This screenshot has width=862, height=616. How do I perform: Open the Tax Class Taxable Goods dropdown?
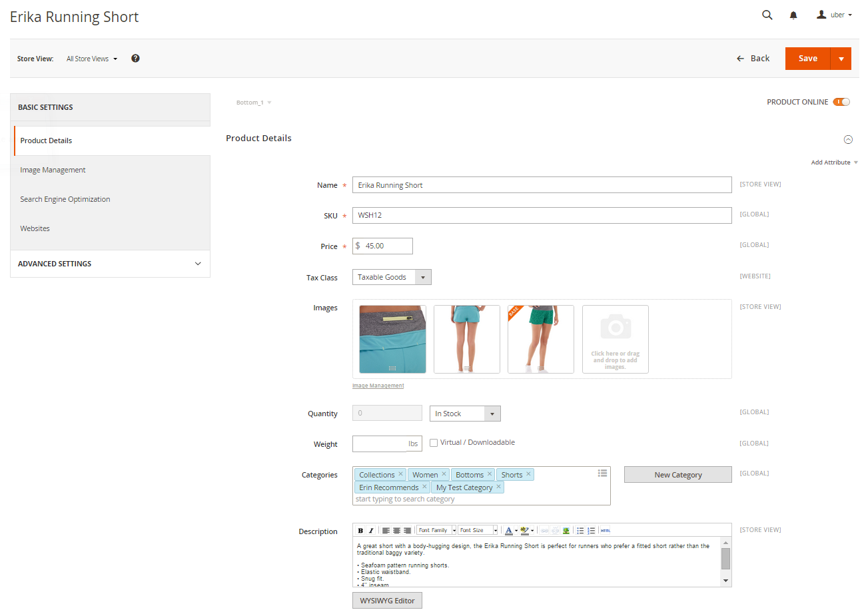tap(392, 277)
